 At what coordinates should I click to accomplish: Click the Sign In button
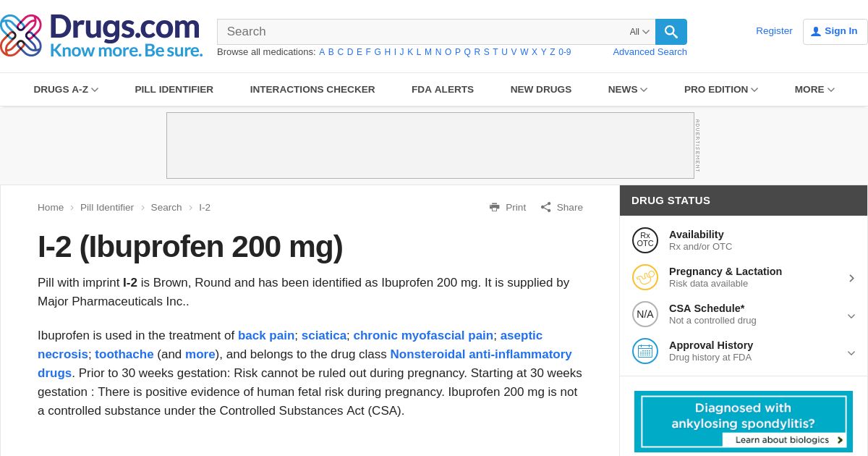[835, 32]
